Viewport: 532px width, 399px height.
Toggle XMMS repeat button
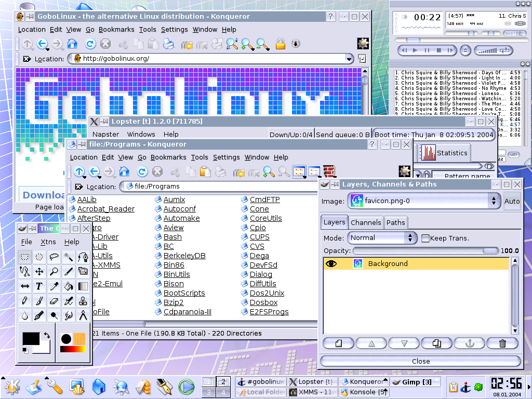click(x=504, y=50)
